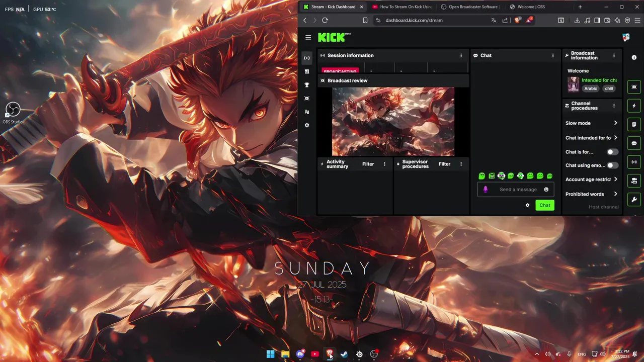This screenshot has height=362, width=644.
Task: Expand Prohibited words option
Action: click(x=592, y=194)
